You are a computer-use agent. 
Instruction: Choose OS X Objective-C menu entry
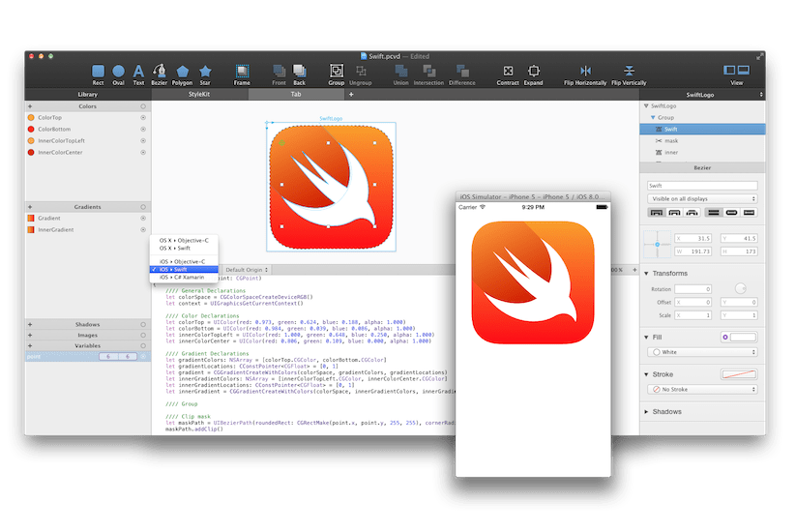[x=184, y=240]
